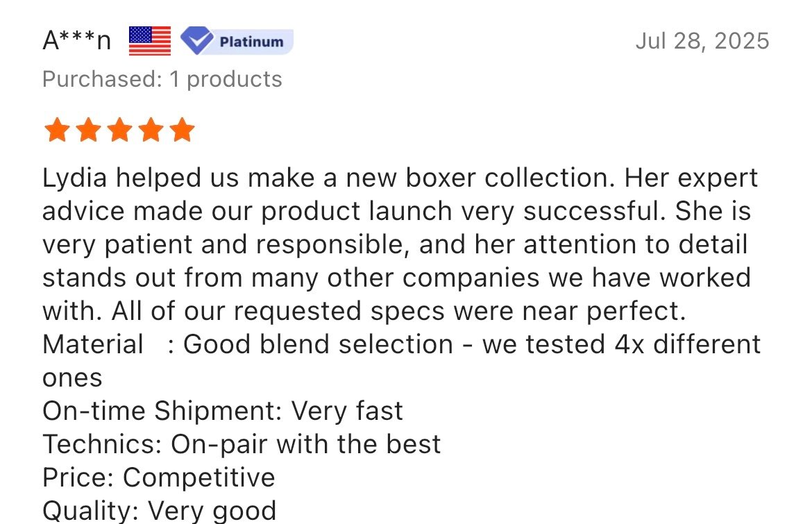Click the Platinum badge label
This screenshot has height=524, width=812.
pyautogui.click(x=251, y=42)
